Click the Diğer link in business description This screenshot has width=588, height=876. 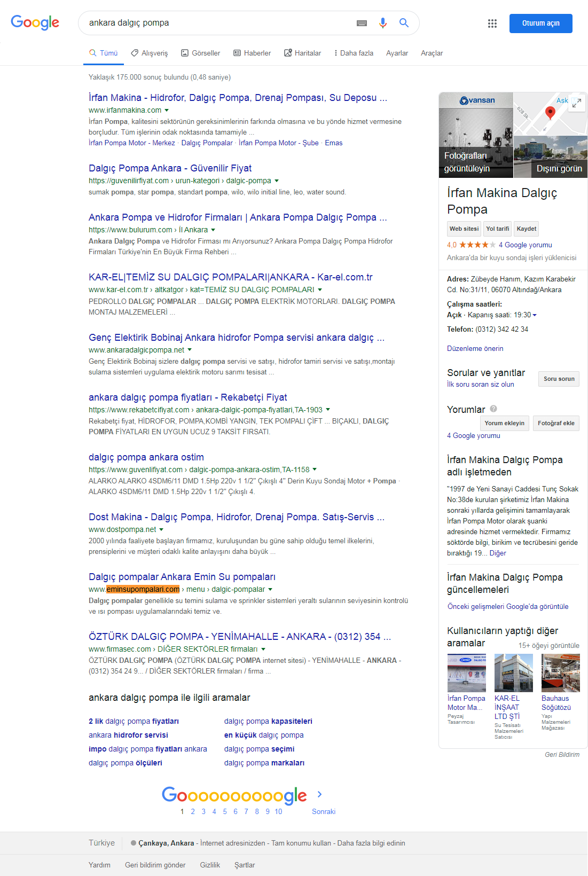coord(498,553)
